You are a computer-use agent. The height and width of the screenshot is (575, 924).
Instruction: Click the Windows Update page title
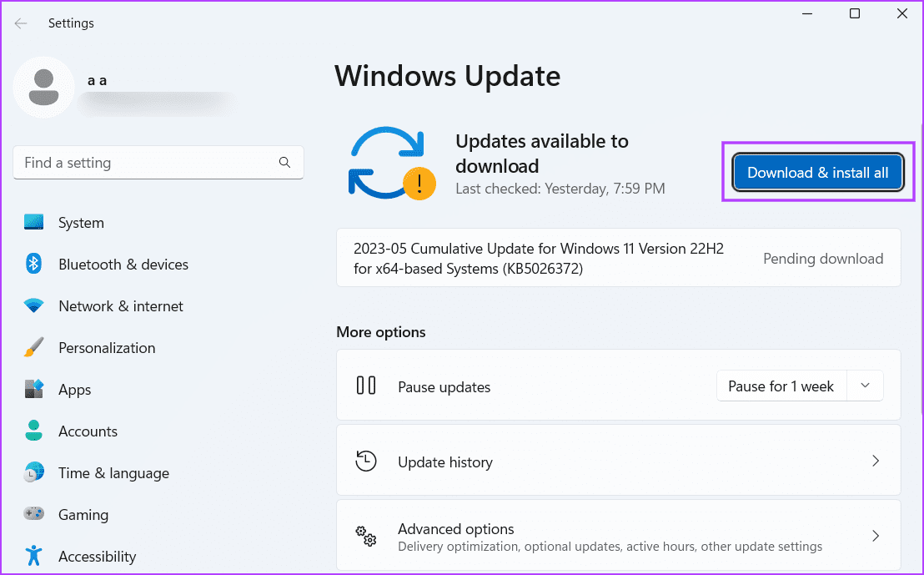tap(448, 76)
